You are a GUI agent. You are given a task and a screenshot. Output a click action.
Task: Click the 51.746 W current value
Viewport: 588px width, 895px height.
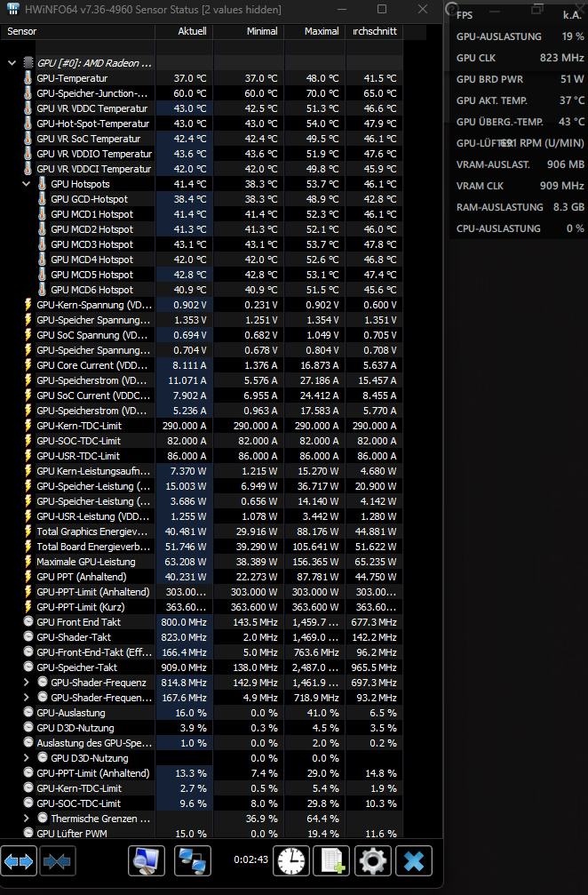[186, 547]
